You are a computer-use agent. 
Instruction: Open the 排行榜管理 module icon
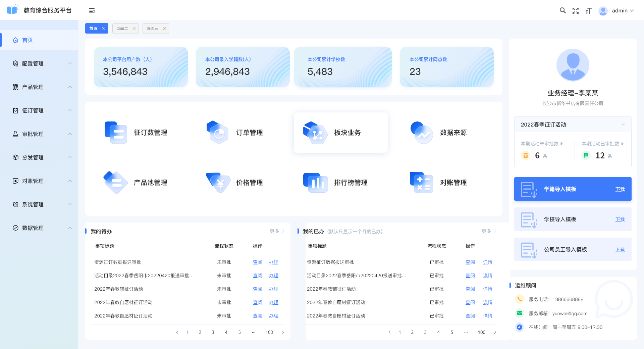coord(315,183)
